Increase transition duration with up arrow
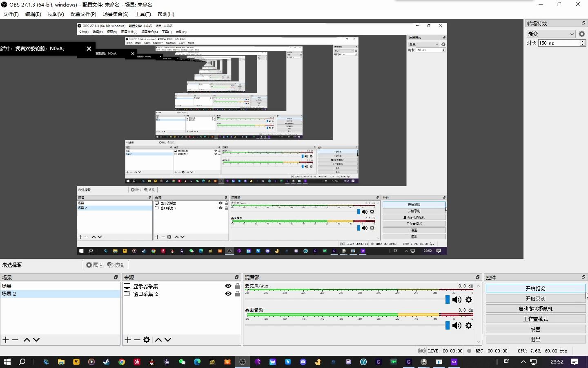This screenshot has width=588, height=368. click(583, 41)
